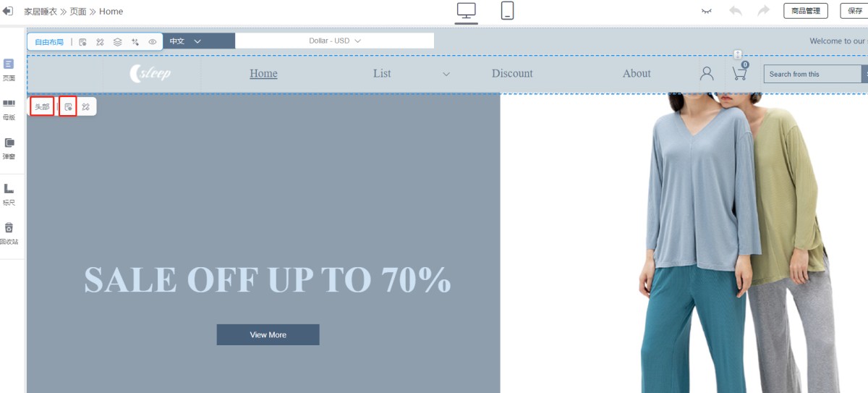This screenshot has height=393, width=868.
Task: Click the shopping cart icon
Action: coord(739,73)
